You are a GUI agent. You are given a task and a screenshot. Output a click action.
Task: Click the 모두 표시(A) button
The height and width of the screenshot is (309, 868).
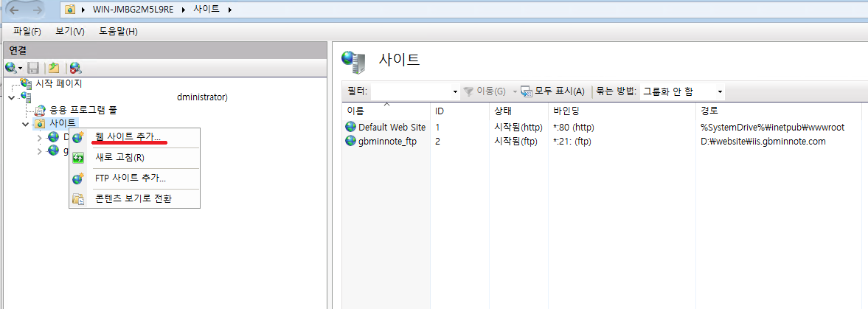pyautogui.click(x=553, y=91)
